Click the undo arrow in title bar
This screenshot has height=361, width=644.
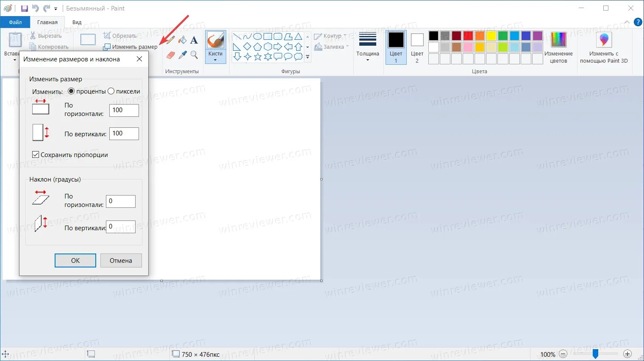[x=36, y=8]
